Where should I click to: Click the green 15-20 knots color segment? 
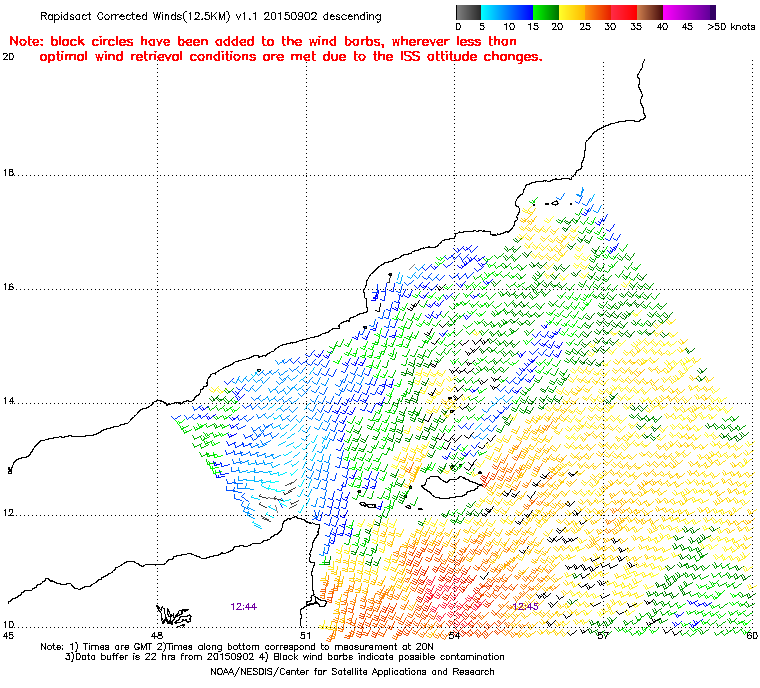(x=546, y=12)
